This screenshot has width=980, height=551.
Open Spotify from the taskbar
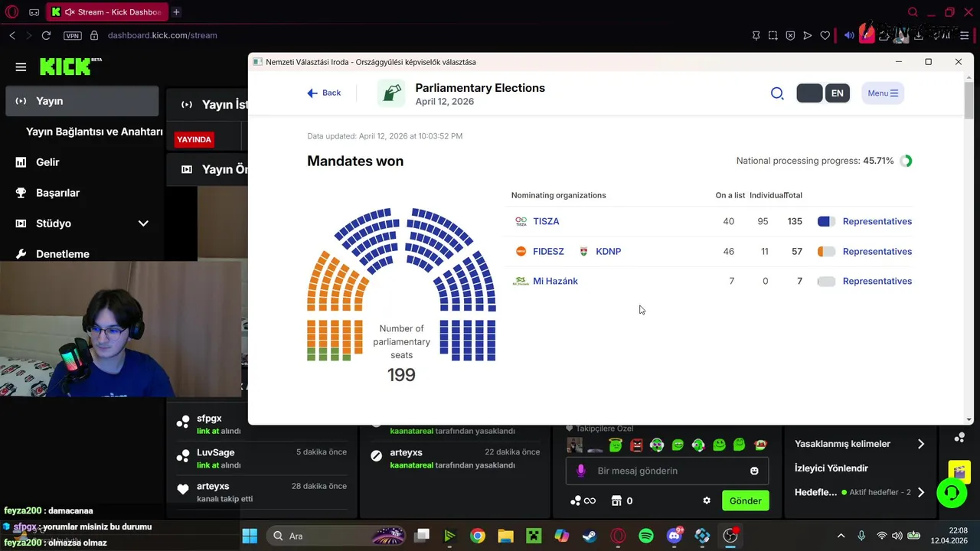click(645, 536)
